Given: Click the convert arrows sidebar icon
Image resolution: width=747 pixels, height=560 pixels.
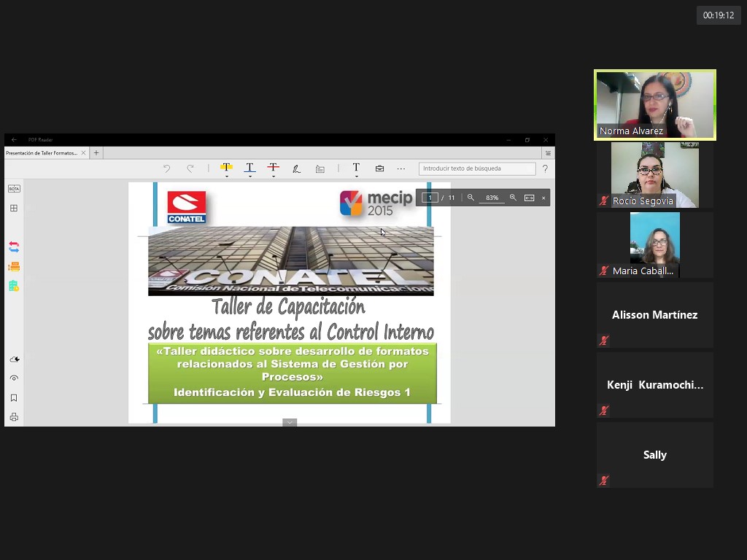Looking at the screenshot, I should (x=14, y=246).
